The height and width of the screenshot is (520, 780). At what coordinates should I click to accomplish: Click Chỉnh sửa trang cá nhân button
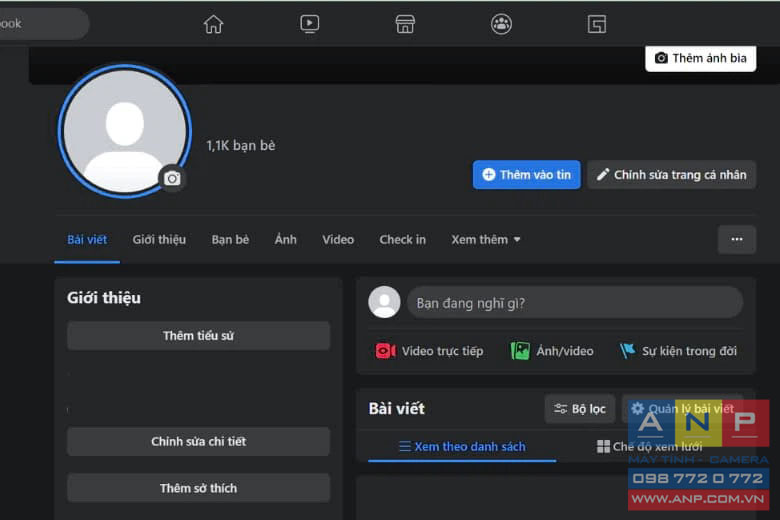pos(672,175)
